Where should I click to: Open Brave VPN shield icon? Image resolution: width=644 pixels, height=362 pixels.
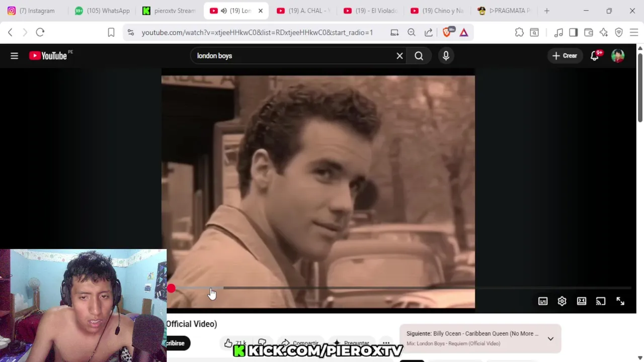coord(619,33)
